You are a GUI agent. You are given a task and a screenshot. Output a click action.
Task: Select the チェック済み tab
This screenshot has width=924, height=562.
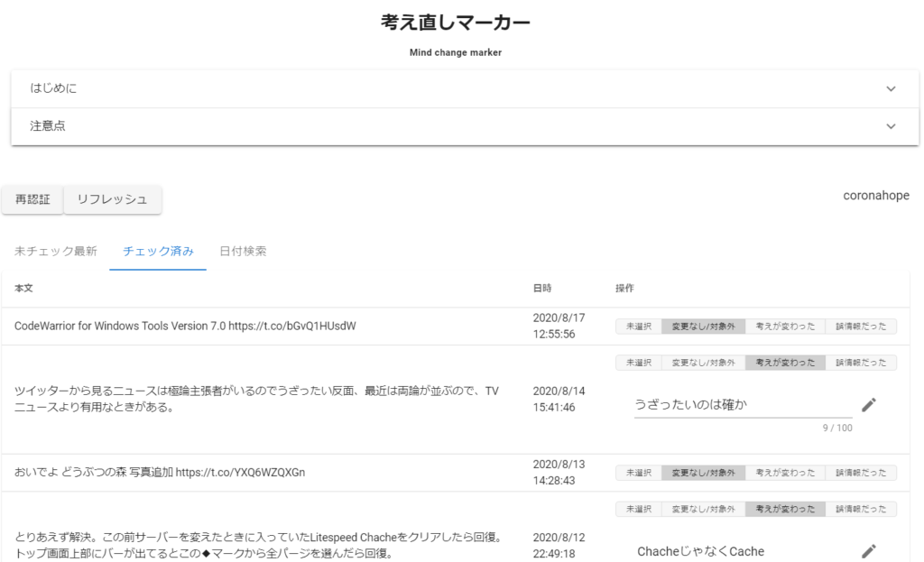158,251
